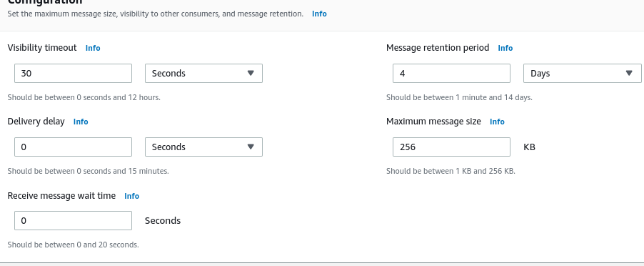Focus the Delivery delay value field

73,147
